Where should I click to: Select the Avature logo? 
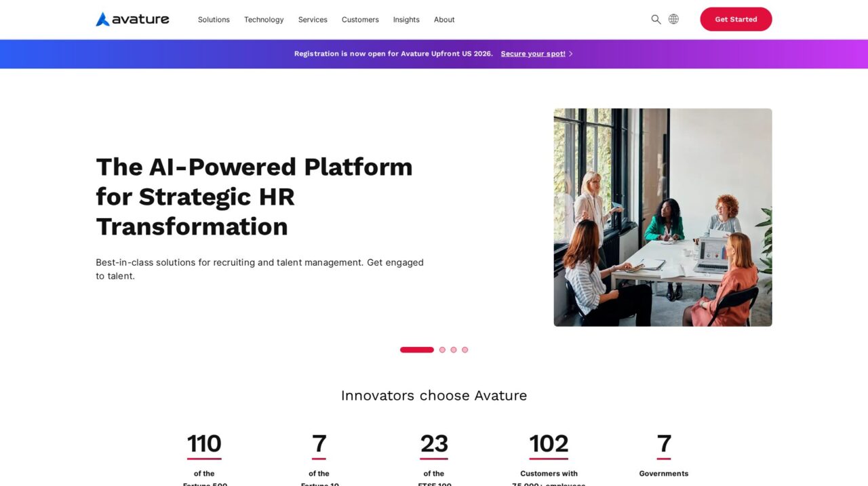click(132, 19)
